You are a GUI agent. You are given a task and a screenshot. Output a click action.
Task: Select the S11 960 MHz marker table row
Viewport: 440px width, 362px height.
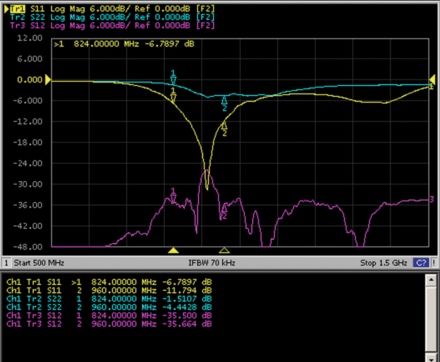click(109, 290)
